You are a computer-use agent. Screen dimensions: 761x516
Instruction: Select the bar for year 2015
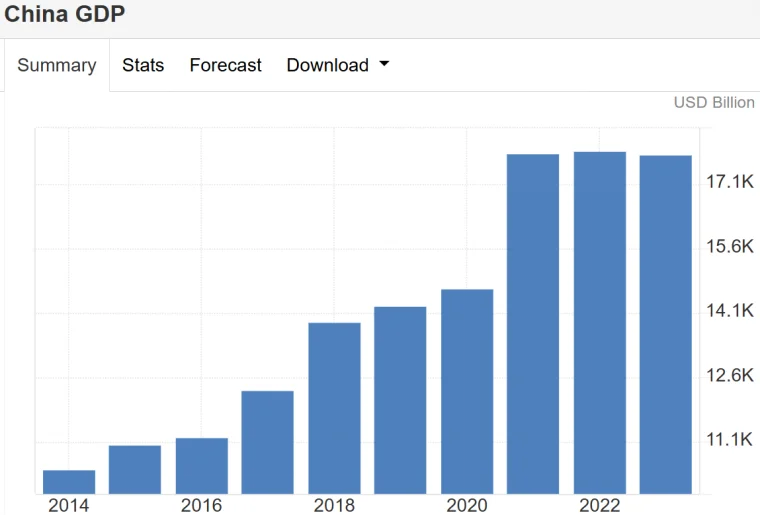point(135,469)
